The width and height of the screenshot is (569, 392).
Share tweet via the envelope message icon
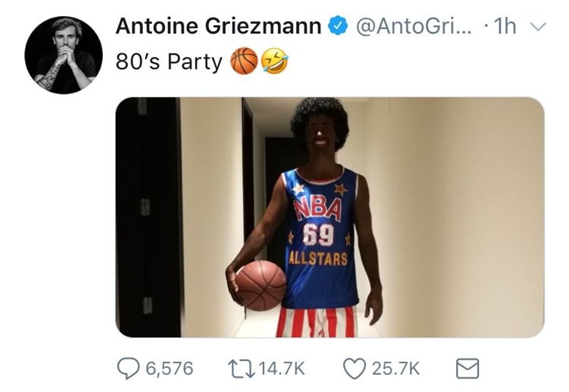(x=467, y=368)
